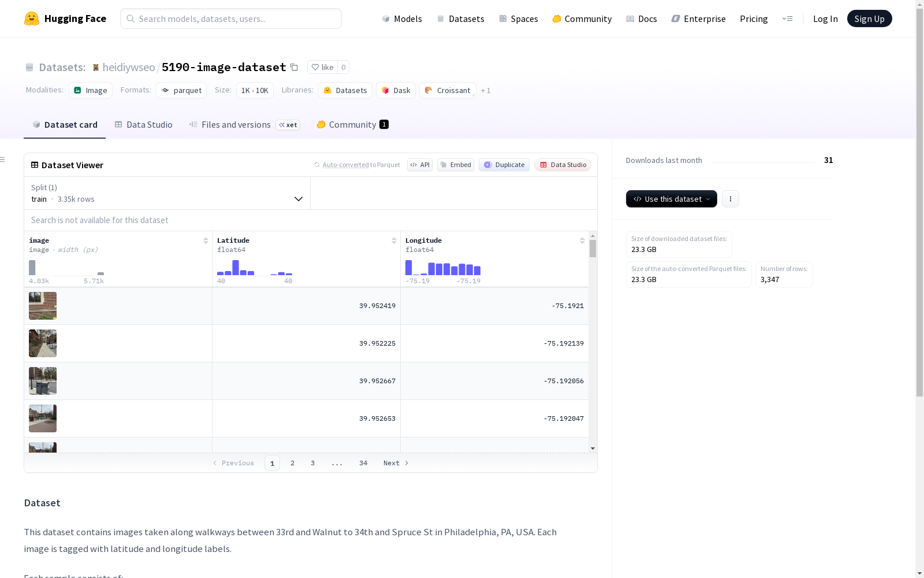Open Datasets in the top navigation
The height and width of the screenshot is (578, 924).
point(460,18)
